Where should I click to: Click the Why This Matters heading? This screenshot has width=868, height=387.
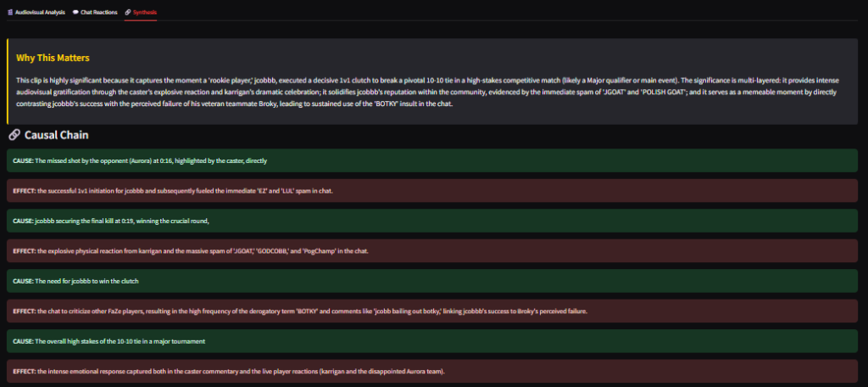(x=52, y=58)
